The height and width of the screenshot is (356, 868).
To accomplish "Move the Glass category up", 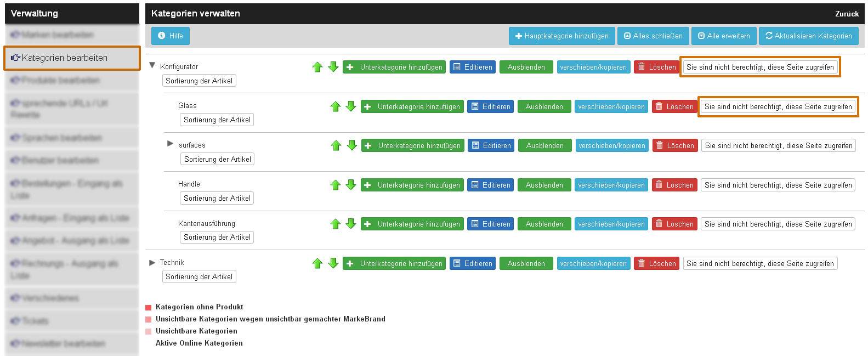I will pos(336,106).
